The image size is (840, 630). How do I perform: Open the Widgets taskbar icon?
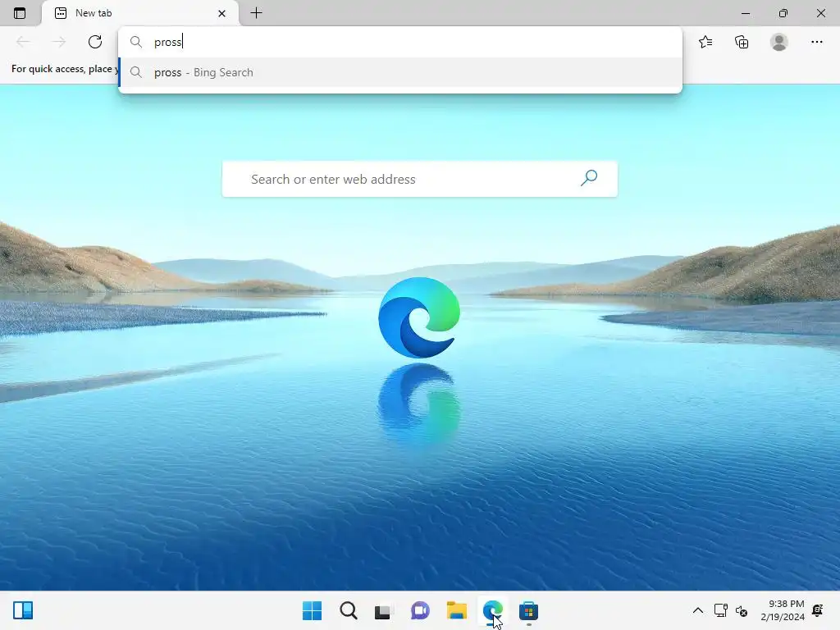[23, 610]
